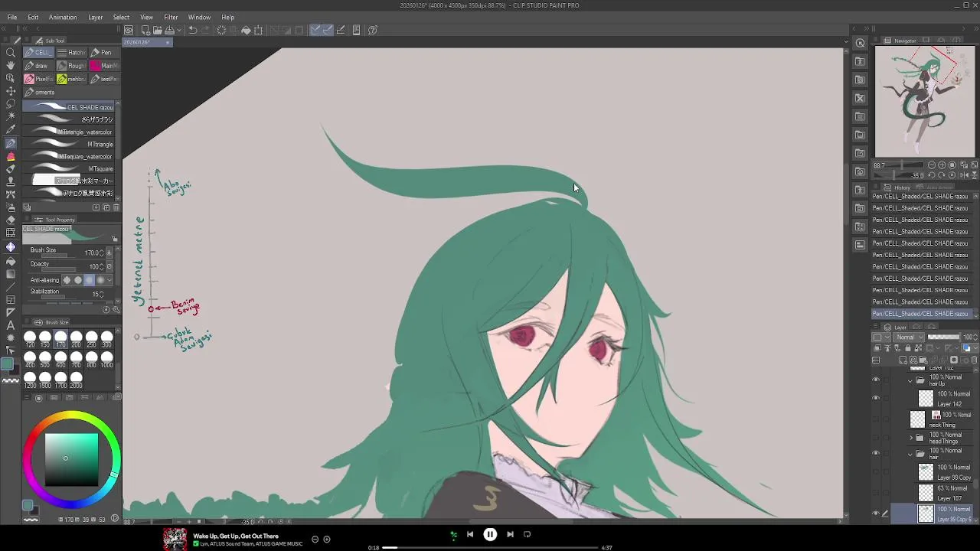Image resolution: width=980 pixels, height=551 pixels.
Task: Switch to the Hatching sub tool tab
Action: (x=71, y=53)
